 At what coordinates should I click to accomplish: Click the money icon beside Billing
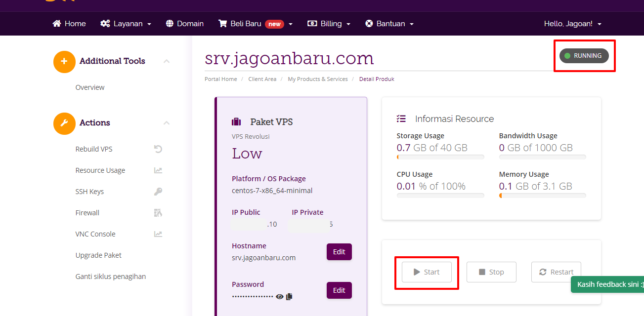(312, 24)
